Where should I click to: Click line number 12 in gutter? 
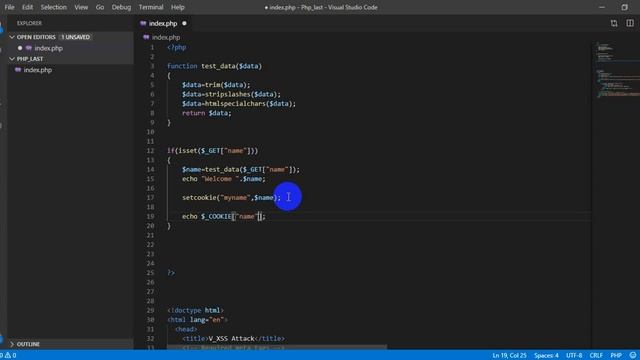click(x=151, y=151)
